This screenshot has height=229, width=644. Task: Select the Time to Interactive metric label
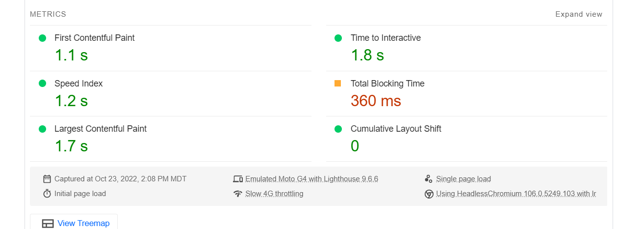point(386,38)
